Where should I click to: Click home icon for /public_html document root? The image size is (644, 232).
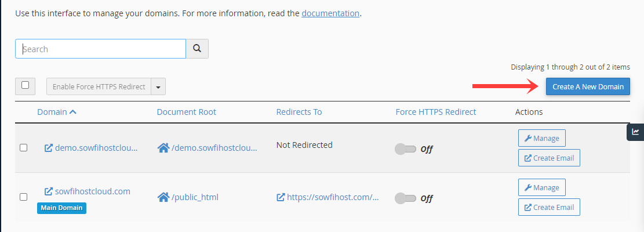163,198
